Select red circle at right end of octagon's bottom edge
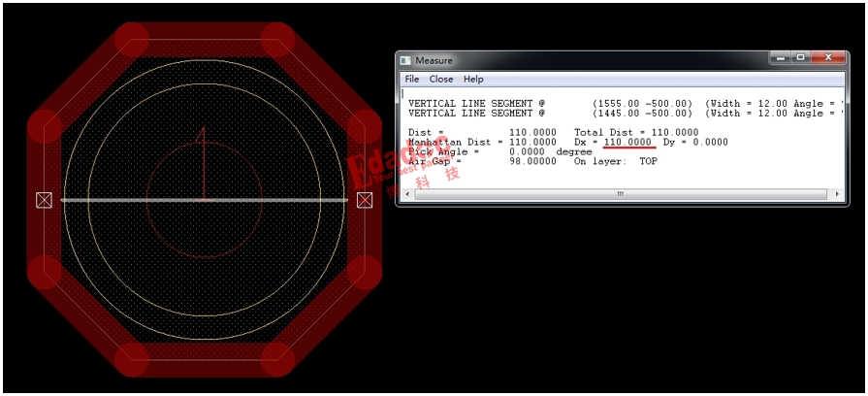 point(277,359)
